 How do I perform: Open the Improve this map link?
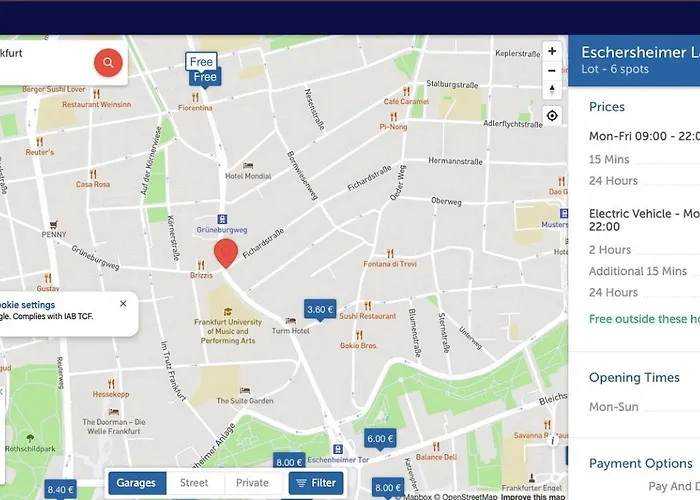click(532, 496)
